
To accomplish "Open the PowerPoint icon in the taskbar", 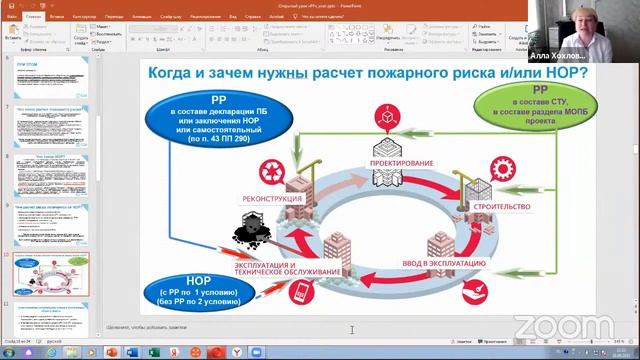I will point(112,352).
